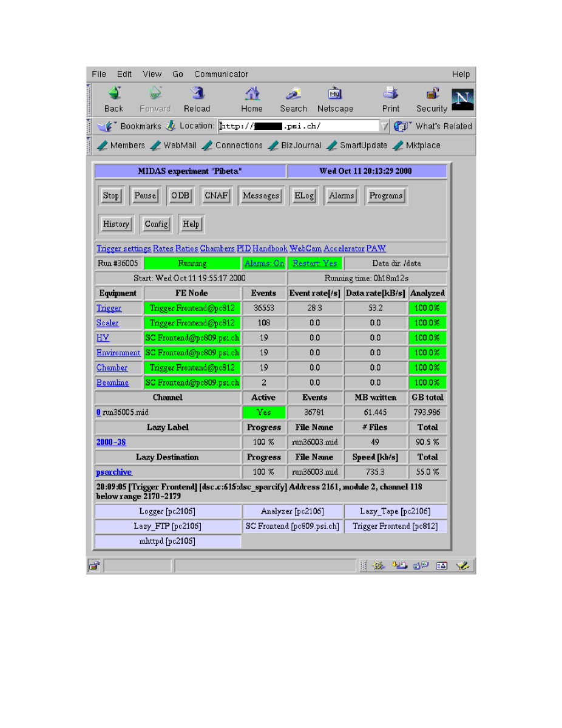Expand the Location URL history arrow
Image resolution: width=562 pixels, height=728 pixels.
pyautogui.click(x=384, y=126)
